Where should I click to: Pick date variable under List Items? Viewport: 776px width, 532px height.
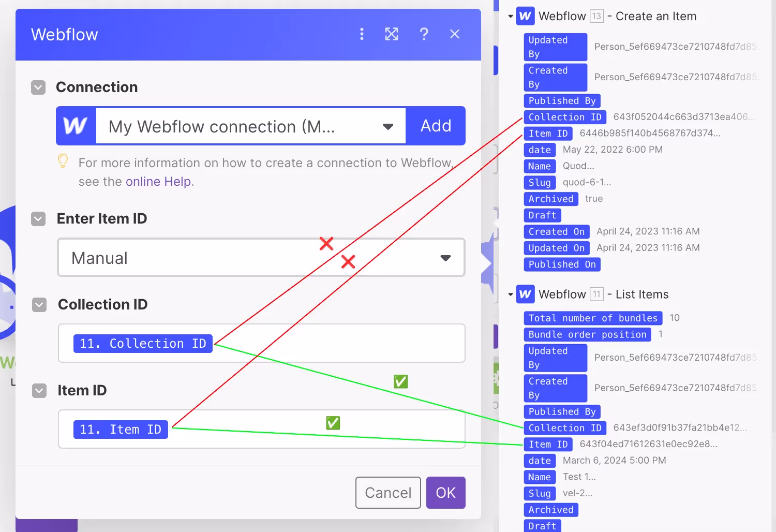tap(540, 461)
